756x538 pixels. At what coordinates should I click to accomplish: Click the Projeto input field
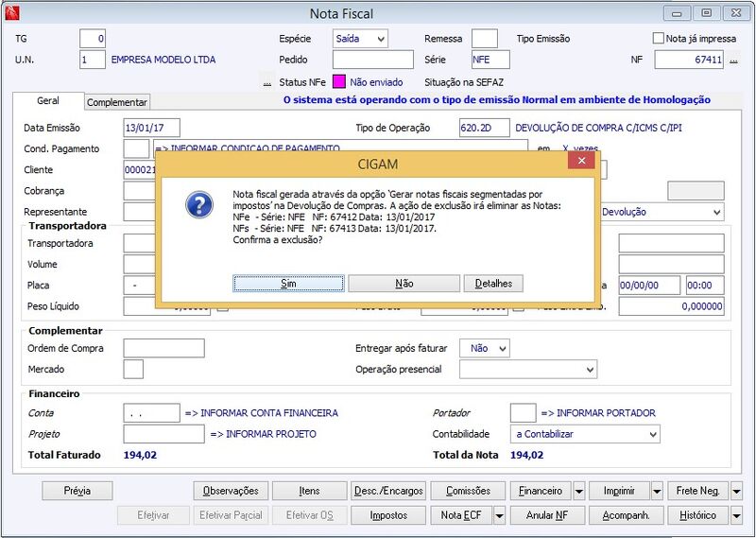(x=163, y=434)
